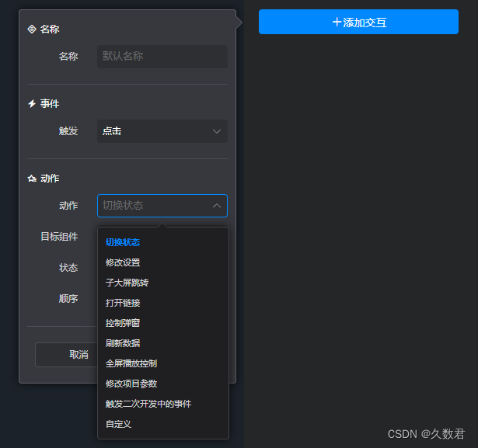478x448 pixels.
Task: Pick 刷新数据 from the dropdown list
Action: [x=123, y=343]
